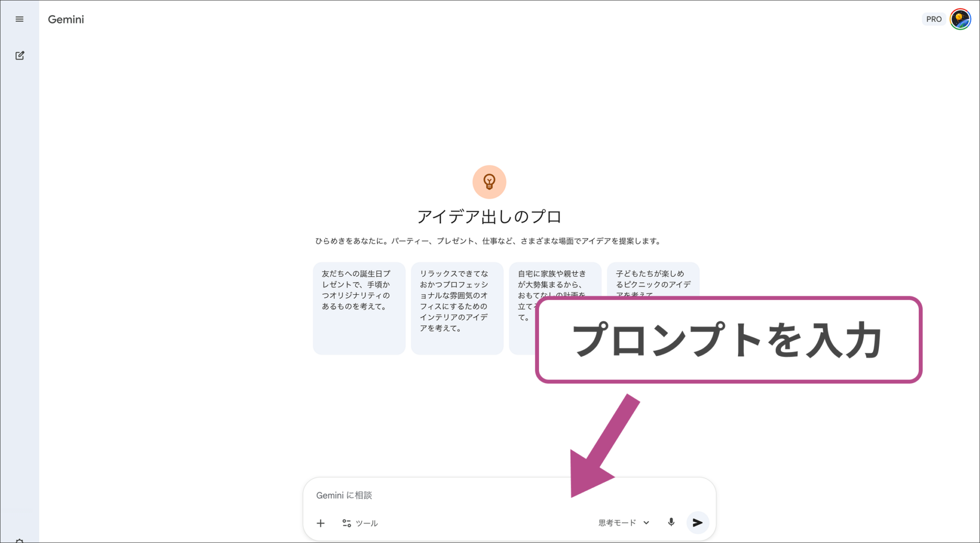Select the plus icon to attach files
The height and width of the screenshot is (543, 980).
pos(321,523)
